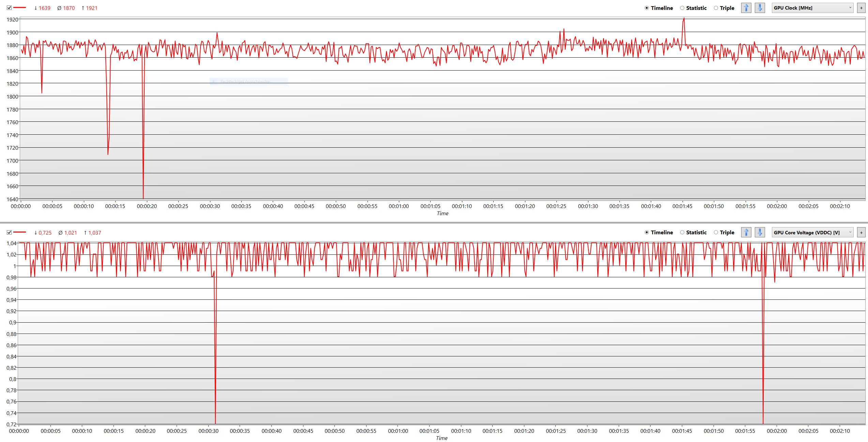Click the 1639 MHz dip on clock graph

coord(143,197)
